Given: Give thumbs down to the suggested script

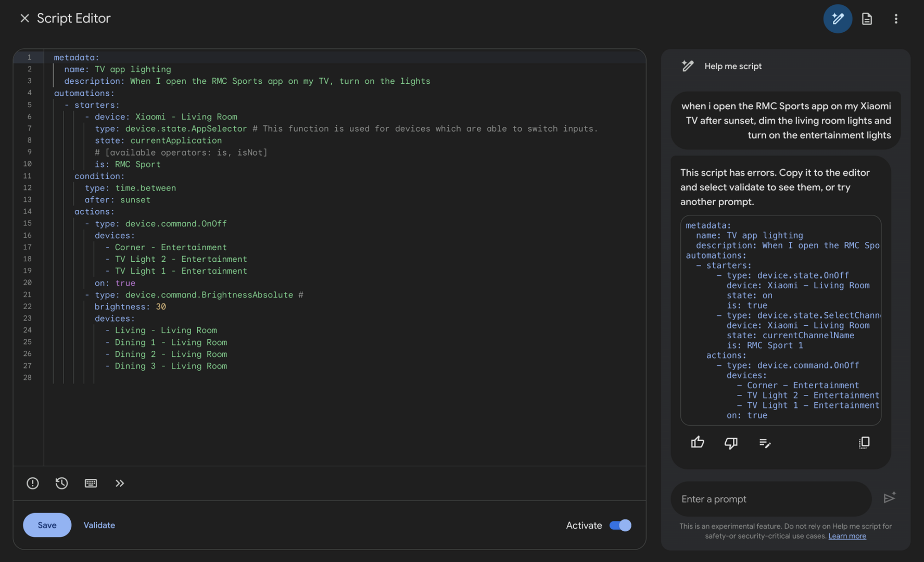Looking at the screenshot, I should click(731, 442).
